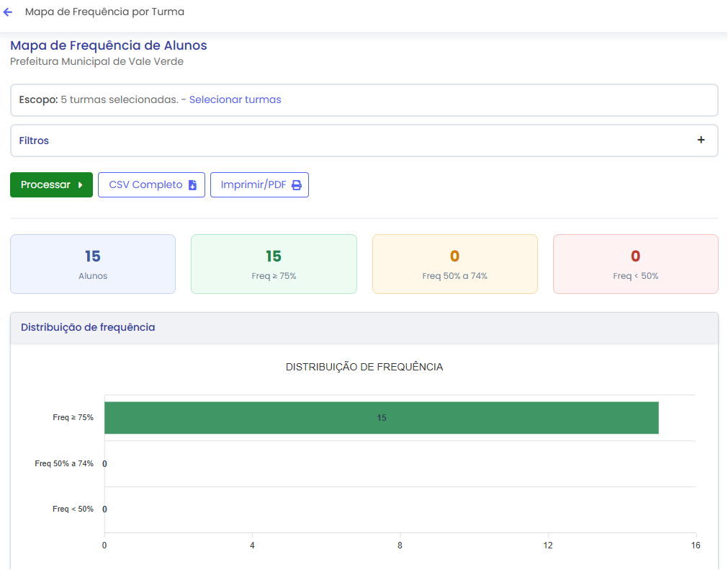
Task: Click the chart title DISTRIBUIÇÃO DE FREQUÊNCIA
Action: point(364,367)
